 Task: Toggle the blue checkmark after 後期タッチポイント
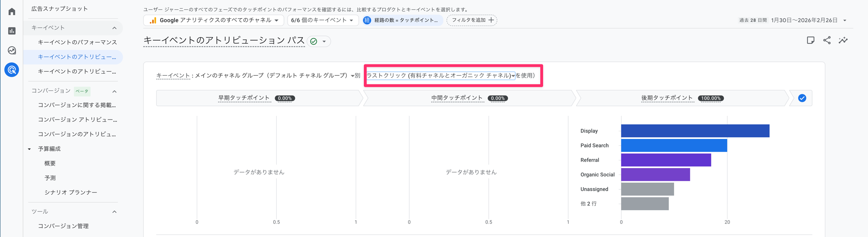pyautogui.click(x=802, y=98)
